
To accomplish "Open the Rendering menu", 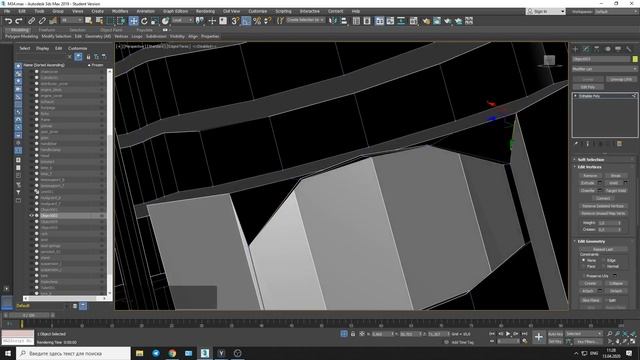I will click(x=205, y=11).
